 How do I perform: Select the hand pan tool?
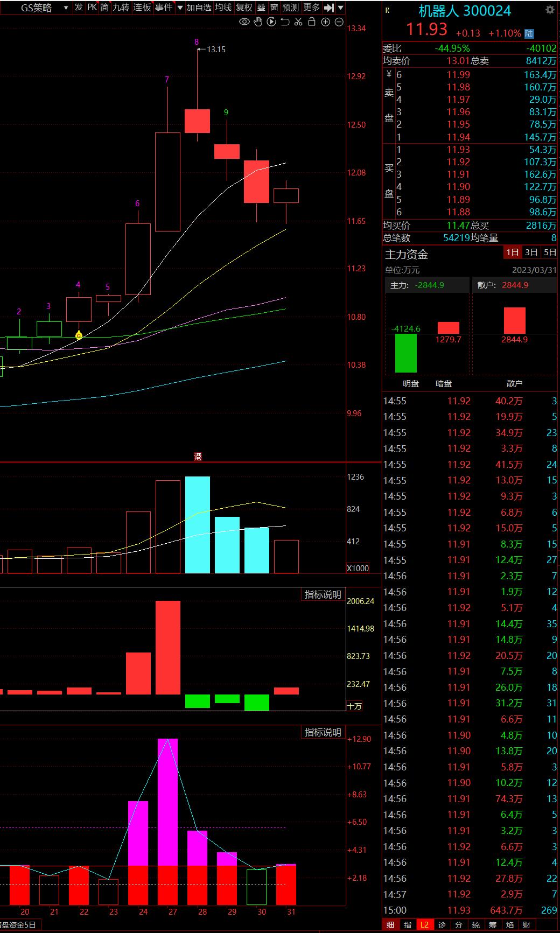tap(258, 22)
